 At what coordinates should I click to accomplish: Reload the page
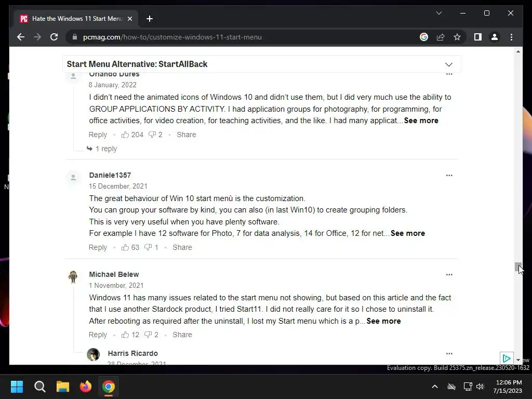tap(54, 37)
